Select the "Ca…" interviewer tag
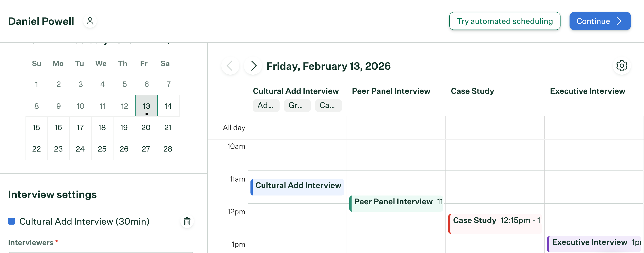This screenshot has width=644, height=253. pyautogui.click(x=329, y=105)
